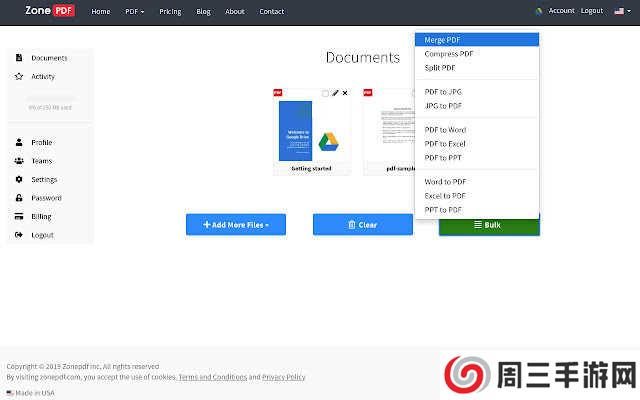The width and height of the screenshot is (640, 400).
Task: Click the green Bulk button
Action: pos(489,226)
